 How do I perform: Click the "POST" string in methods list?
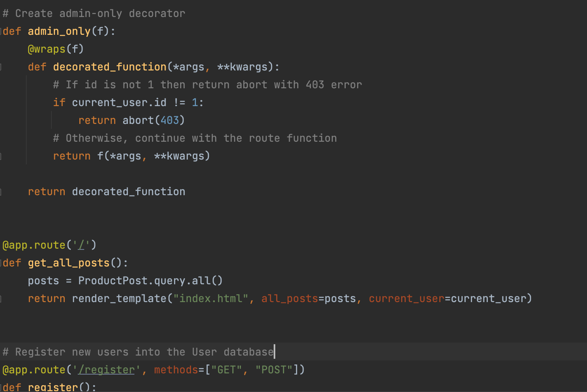pos(274,370)
